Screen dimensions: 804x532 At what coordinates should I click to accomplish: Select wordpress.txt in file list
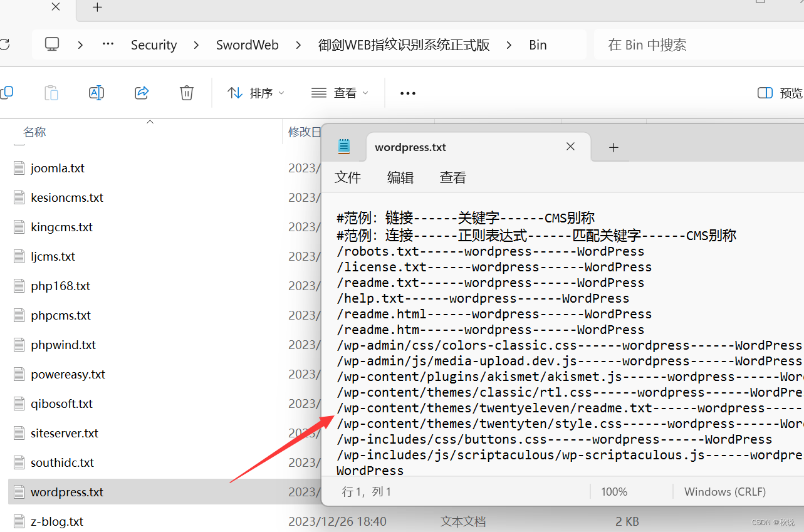click(x=67, y=492)
